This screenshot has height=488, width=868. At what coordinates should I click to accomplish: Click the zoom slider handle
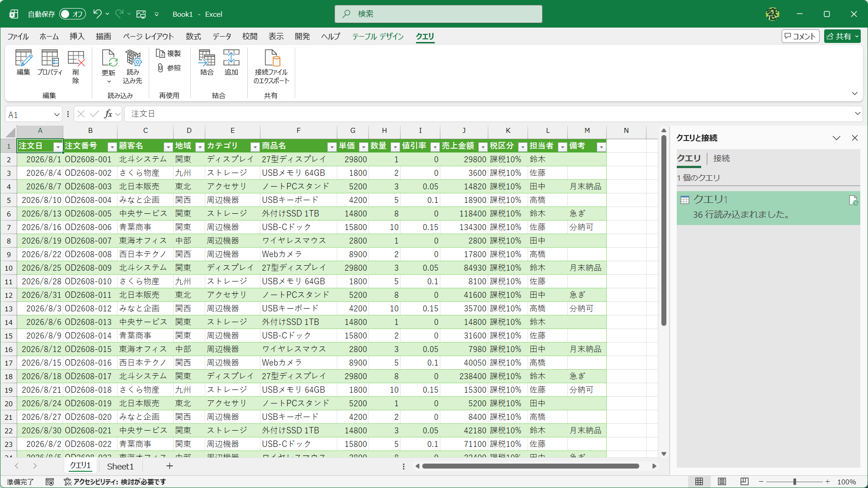pyautogui.click(x=794, y=482)
